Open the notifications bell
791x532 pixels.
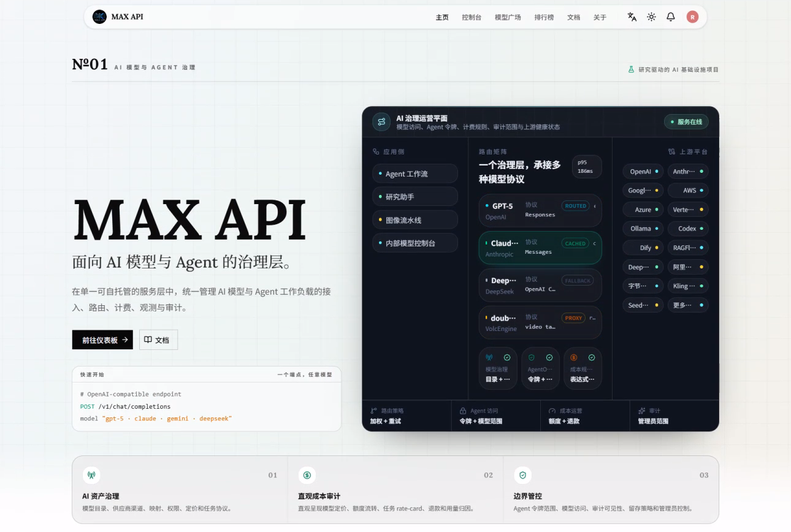(671, 17)
